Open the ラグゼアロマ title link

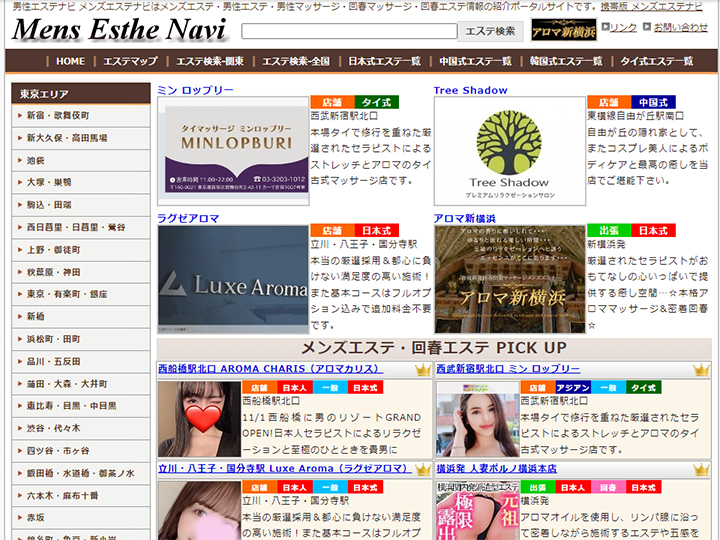tap(188, 219)
